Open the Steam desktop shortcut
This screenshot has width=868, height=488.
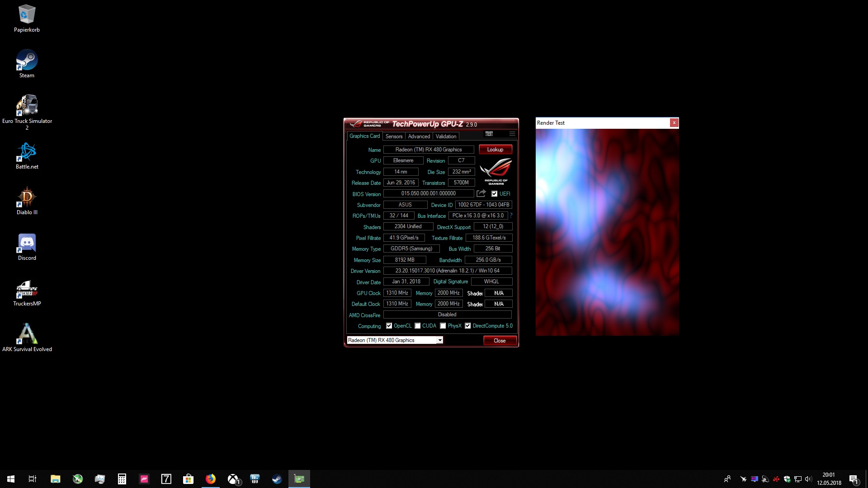27,64
